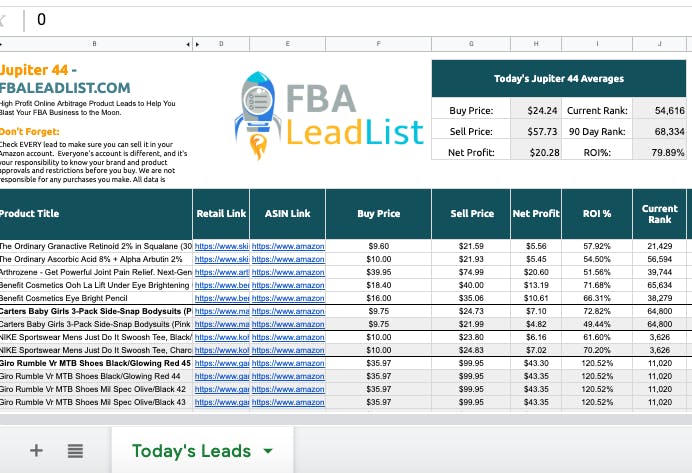This screenshot has height=473, width=692.
Task: Open Retail Link for Benefit Eye Bright Pencil
Action: (x=221, y=298)
